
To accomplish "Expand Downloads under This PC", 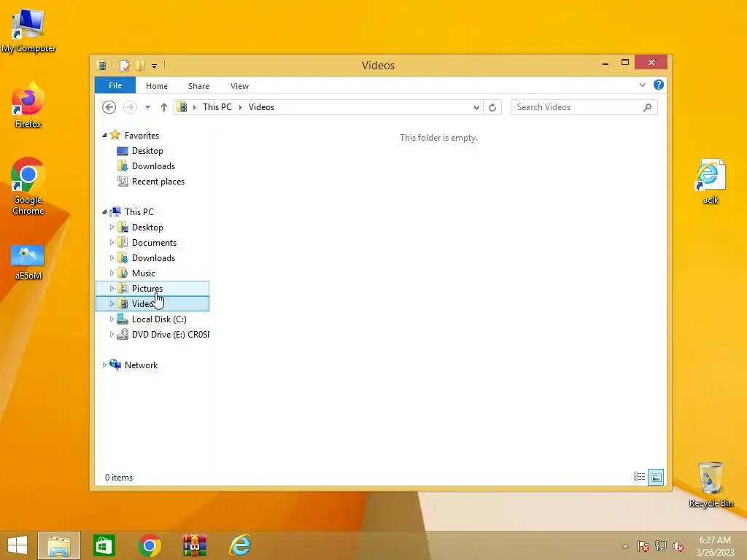I will 112,257.
